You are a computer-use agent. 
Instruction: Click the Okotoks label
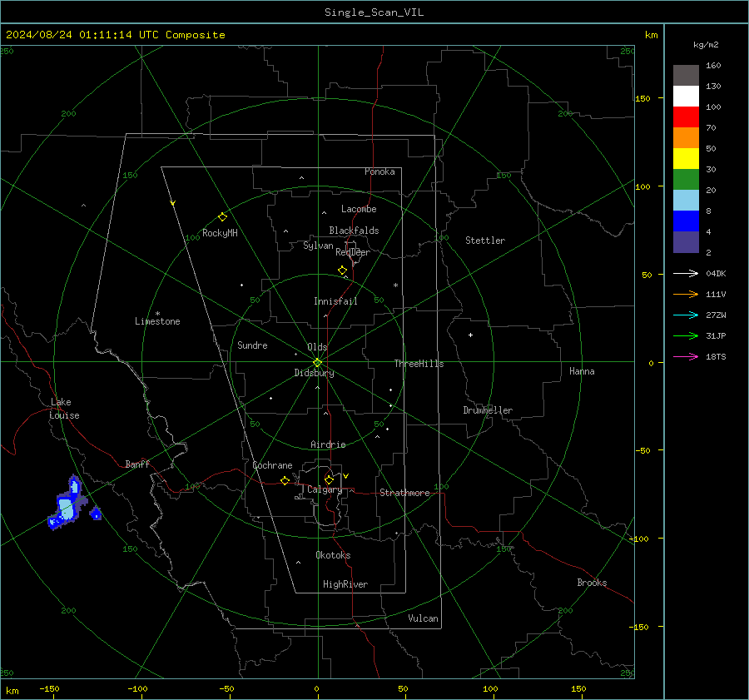tap(333, 555)
